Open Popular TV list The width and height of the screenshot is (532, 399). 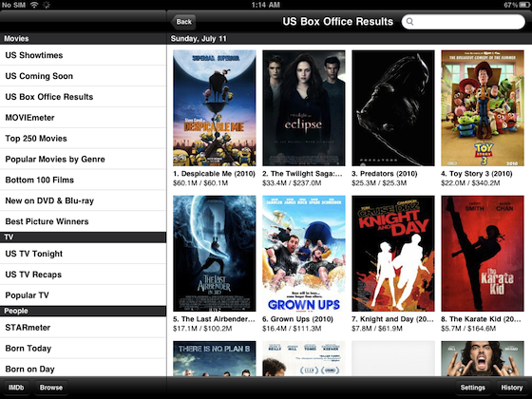(84, 295)
